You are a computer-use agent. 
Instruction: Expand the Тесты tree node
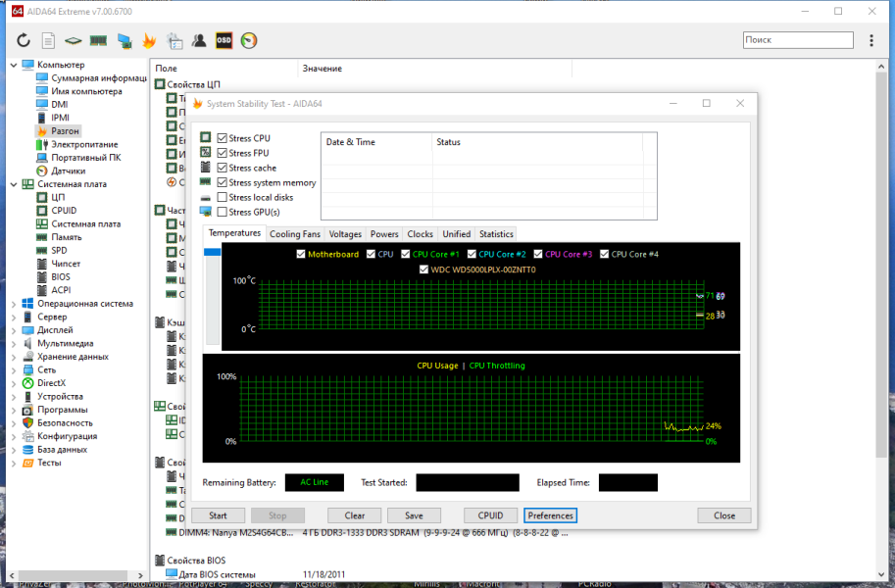(14, 463)
